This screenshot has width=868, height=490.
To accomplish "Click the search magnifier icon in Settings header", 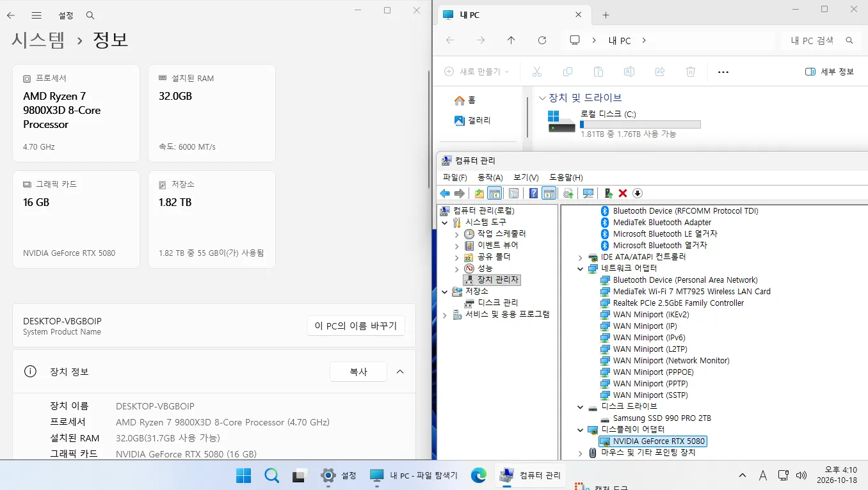I will click(90, 15).
